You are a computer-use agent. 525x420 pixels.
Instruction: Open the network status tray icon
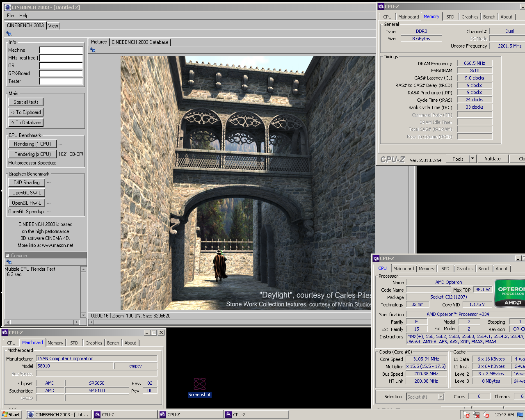coord(476,415)
